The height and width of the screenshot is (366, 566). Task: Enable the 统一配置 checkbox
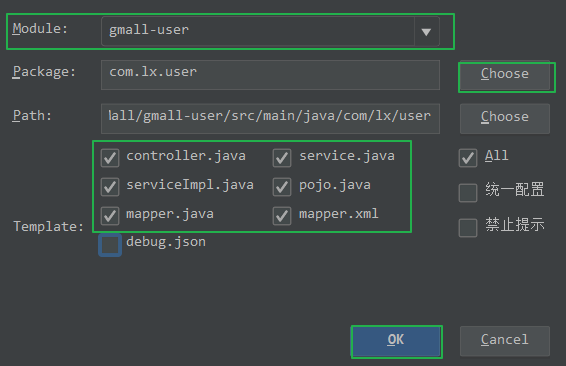(468, 193)
